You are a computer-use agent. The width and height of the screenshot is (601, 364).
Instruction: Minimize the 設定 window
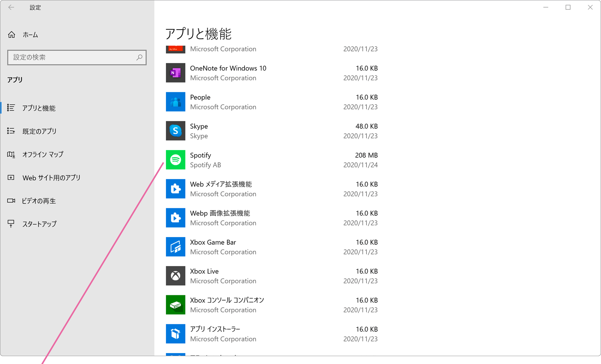(x=546, y=7)
